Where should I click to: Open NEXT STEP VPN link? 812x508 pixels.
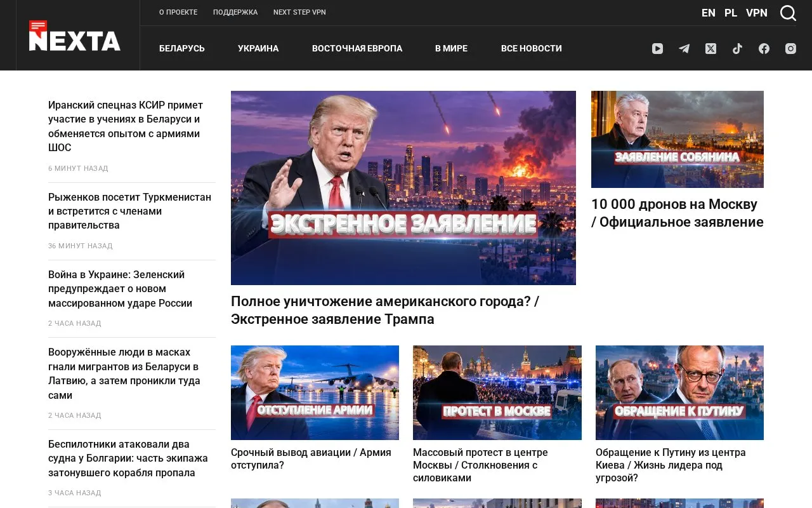tap(299, 12)
